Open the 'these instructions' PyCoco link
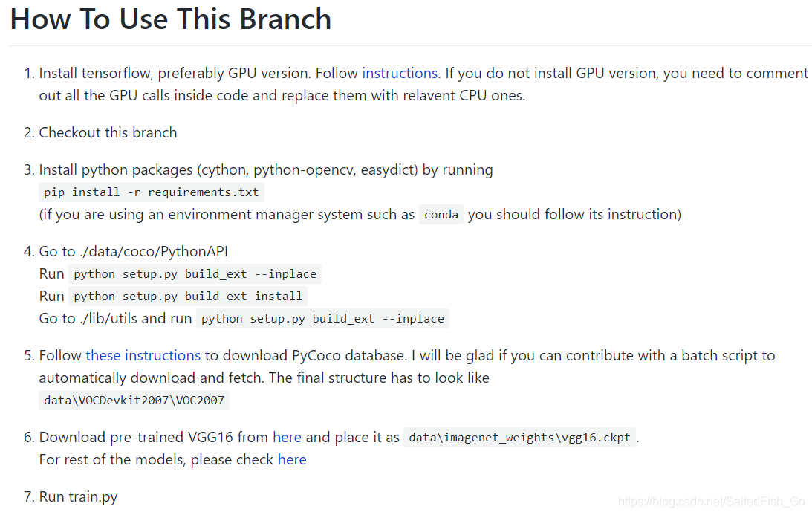The image size is (812, 515). [x=143, y=355]
